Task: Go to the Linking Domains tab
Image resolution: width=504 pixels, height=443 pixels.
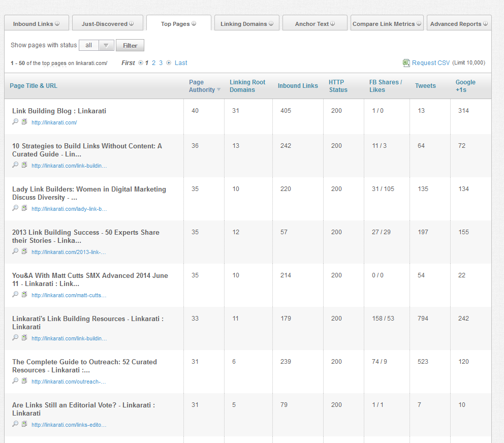Action: click(247, 23)
